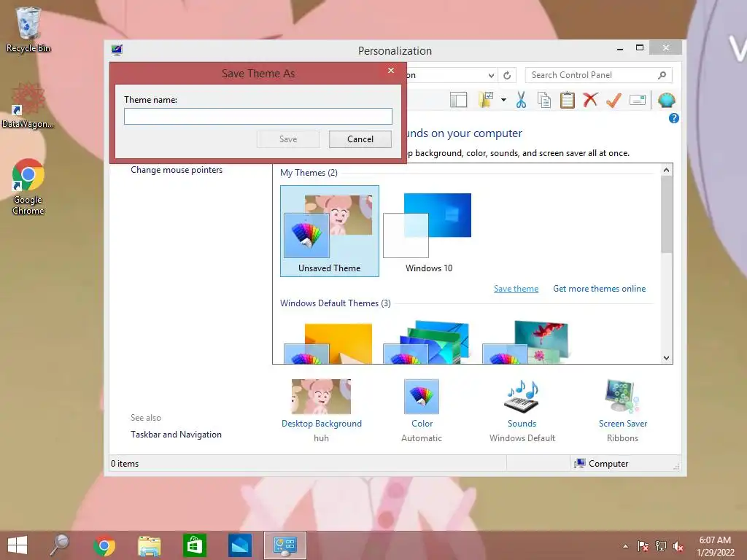Click the taskbar Search magnifier

point(60,545)
